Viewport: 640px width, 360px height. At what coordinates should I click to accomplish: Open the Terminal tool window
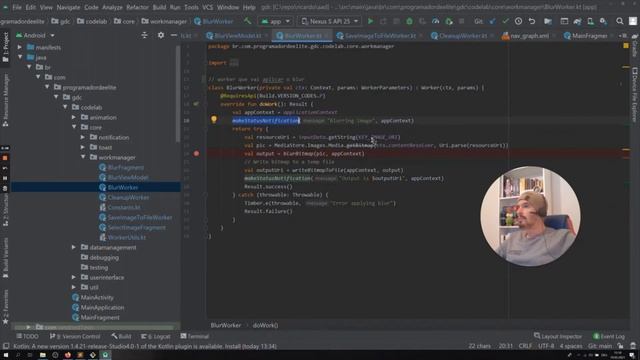(x=195, y=336)
